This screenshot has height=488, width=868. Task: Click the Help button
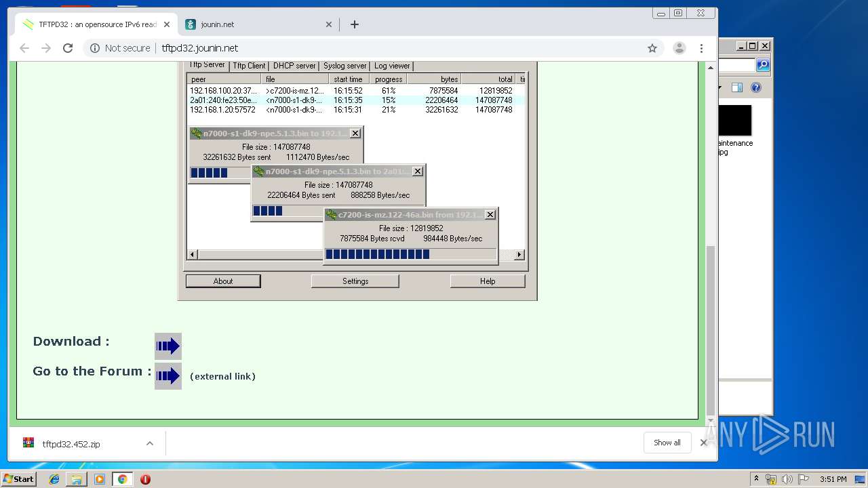coord(488,281)
